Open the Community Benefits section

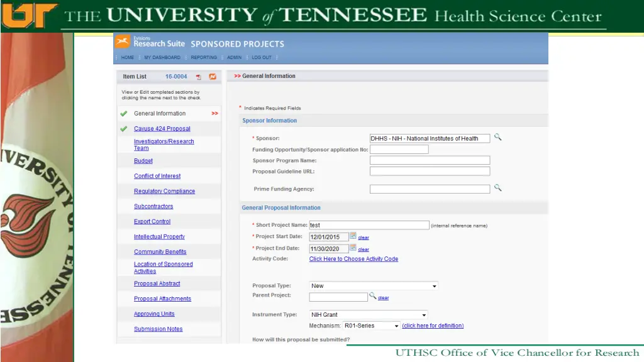click(x=160, y=252)
